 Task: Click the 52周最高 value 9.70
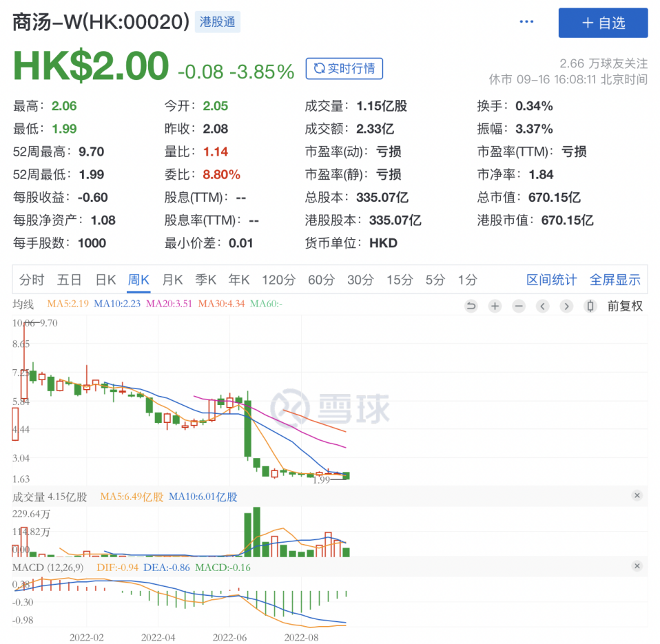pyautogui.click(x=92, y=152)
